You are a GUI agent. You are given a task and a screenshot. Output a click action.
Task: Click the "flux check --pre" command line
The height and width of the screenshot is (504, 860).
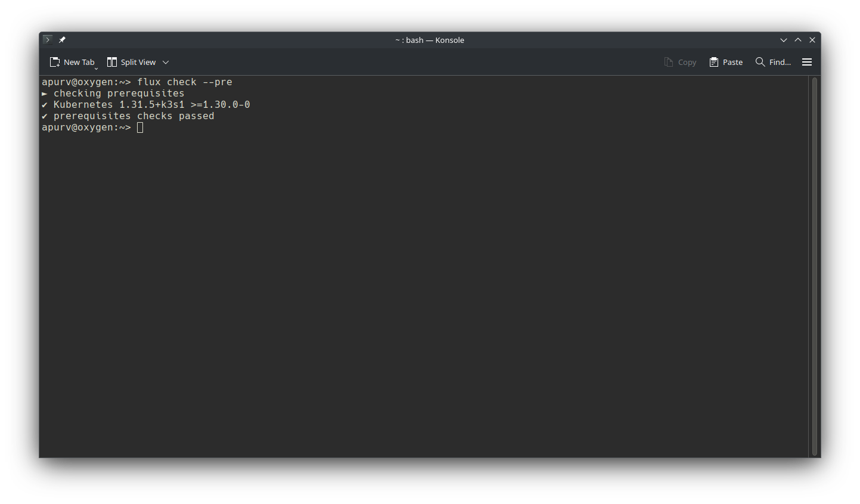point(184,82)
